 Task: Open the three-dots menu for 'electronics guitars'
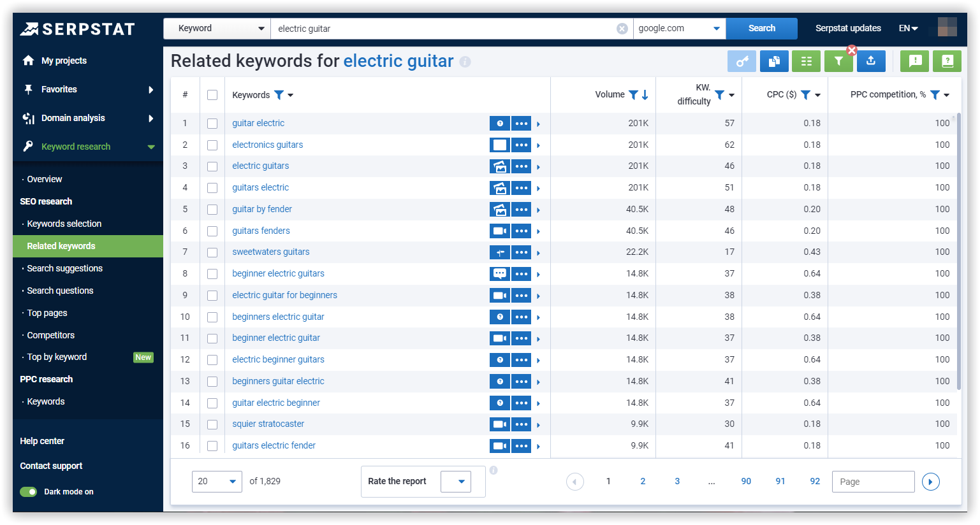click(522, 145)
